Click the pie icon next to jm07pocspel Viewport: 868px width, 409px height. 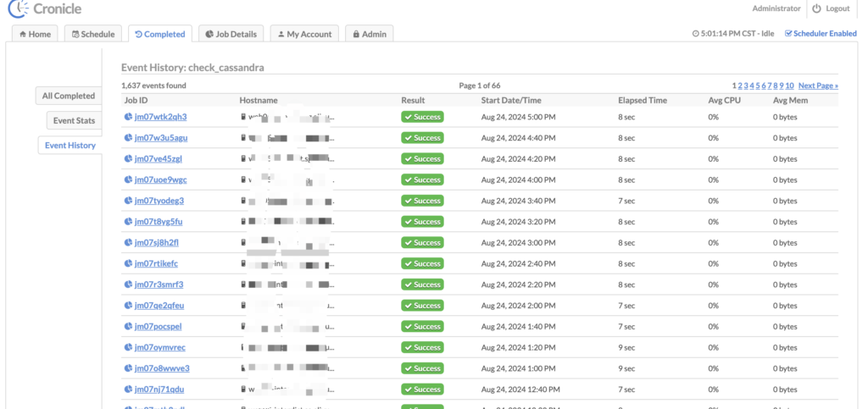(x=128, y=327)
